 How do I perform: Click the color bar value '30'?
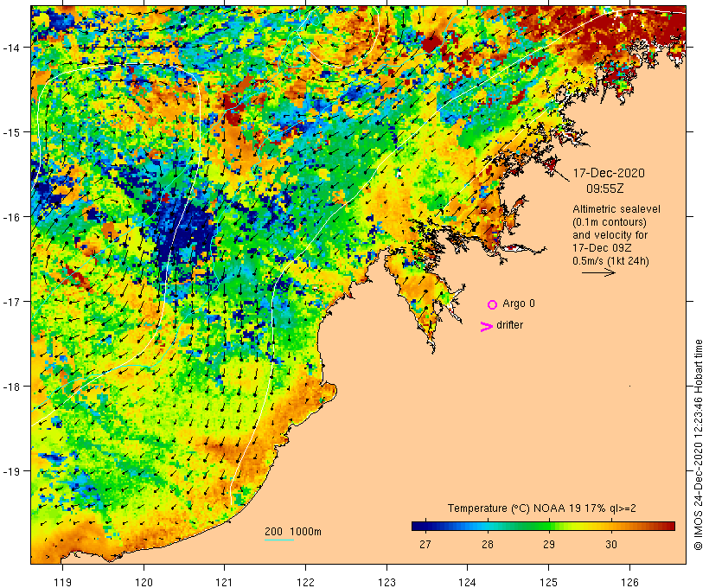pyautogui.click(x=611, y=544)
